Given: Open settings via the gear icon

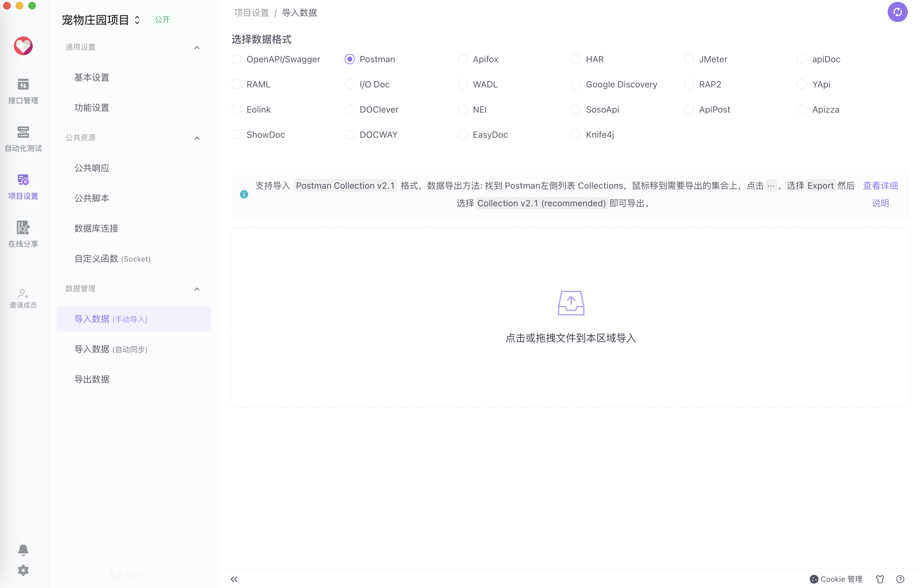Looking at the screenshot, I should pos(23,570).
